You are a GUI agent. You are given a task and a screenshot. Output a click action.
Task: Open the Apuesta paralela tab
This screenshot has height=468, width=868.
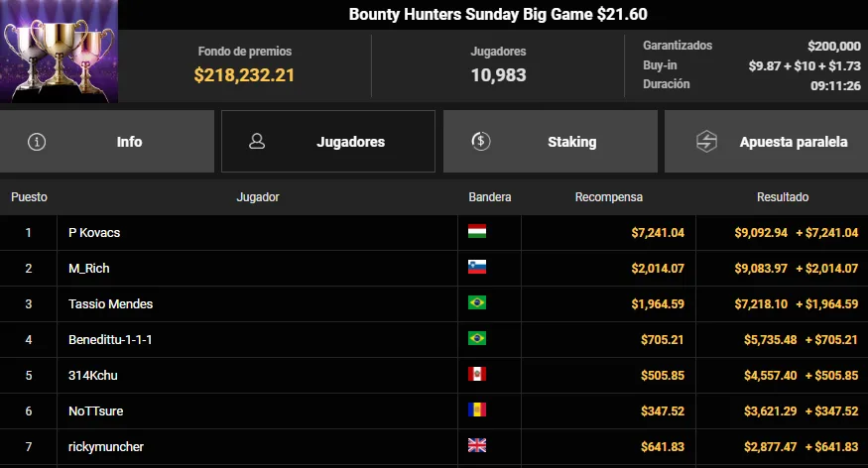pos(766,141)
